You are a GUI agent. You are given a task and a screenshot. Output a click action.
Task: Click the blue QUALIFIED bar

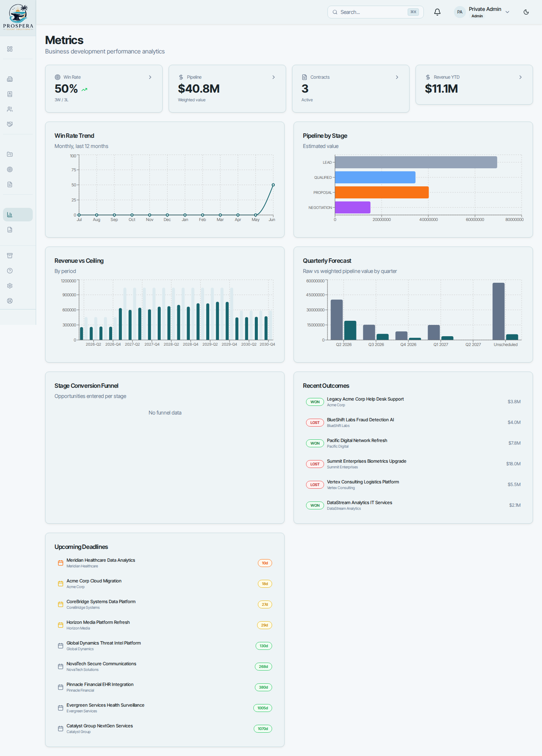[x=375, y=177]
